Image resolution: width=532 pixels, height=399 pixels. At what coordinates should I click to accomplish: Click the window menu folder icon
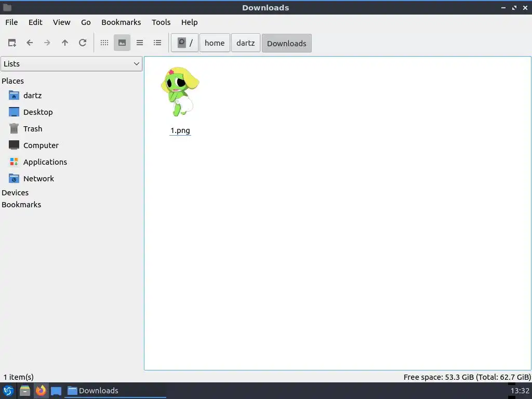point(7,7)
